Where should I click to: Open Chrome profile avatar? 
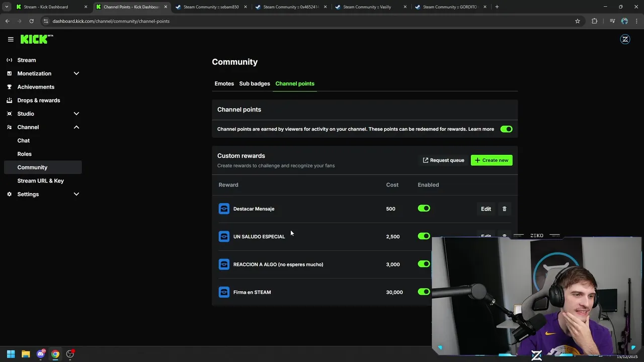pos(624,21)
